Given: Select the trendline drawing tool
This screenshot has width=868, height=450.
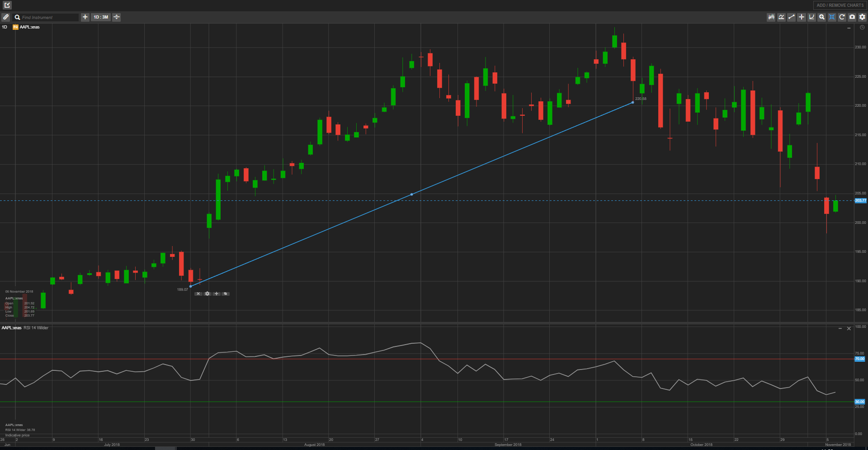Looking at the screenshot, I should [791, 17].
